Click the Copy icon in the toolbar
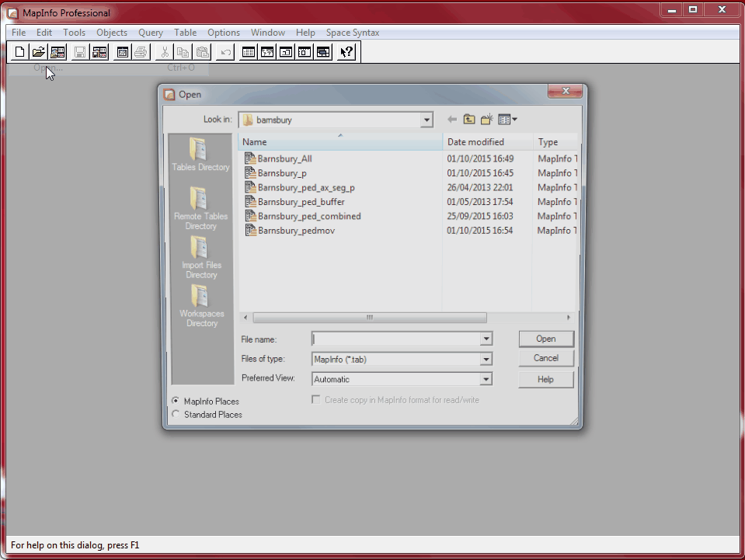The image size is (745, 560). [x=183, y=52]
